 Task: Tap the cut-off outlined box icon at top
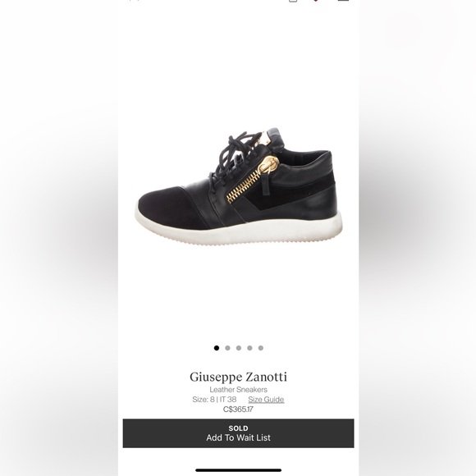point(293,1)
